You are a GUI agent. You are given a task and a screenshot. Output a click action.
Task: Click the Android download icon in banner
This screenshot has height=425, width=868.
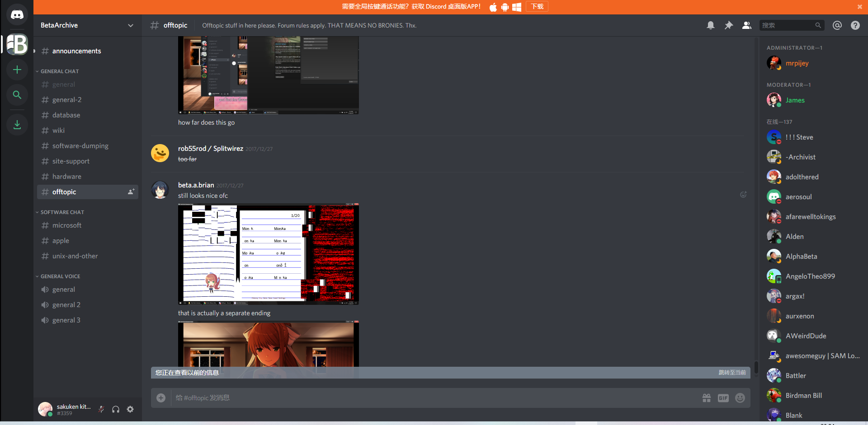pos(505,7)
